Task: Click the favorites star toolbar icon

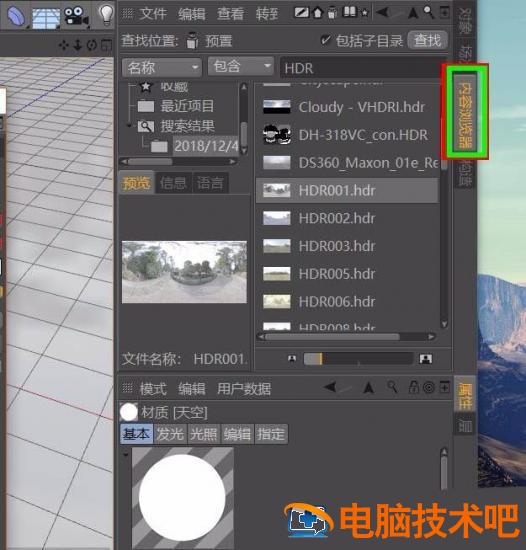Action: click(x=365, y=13)
